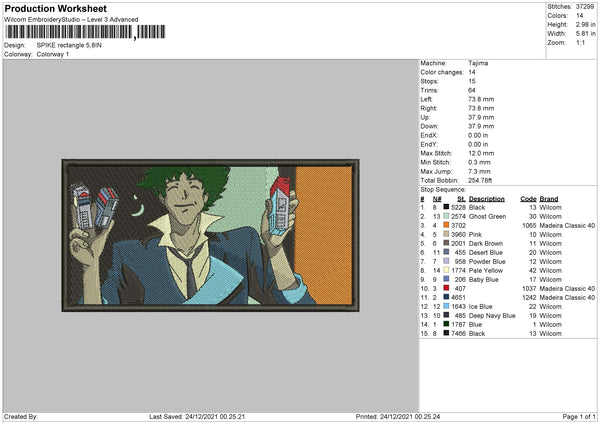Click the embroidery design preview image
600x424 pixels.
pyautogui.click(x=210, y=235)
